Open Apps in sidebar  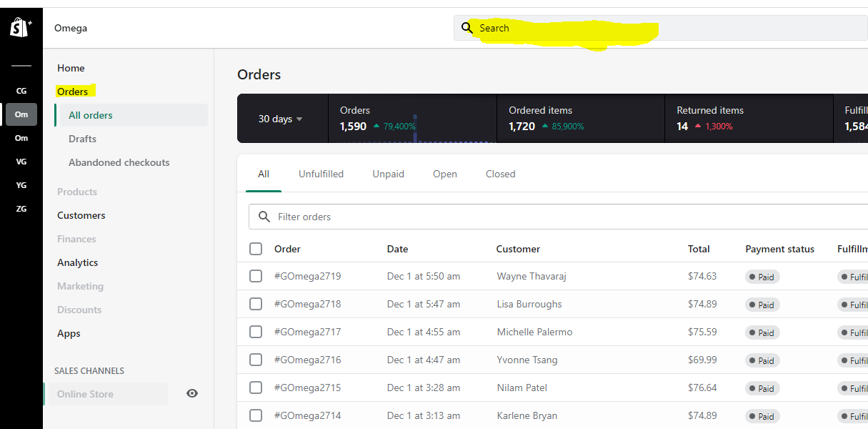tap(69, 333)
